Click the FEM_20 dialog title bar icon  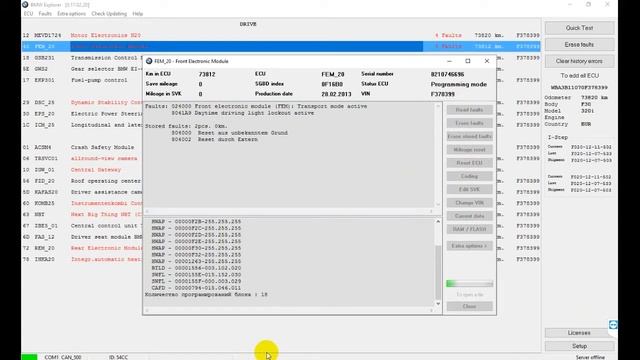pos(149,61)
